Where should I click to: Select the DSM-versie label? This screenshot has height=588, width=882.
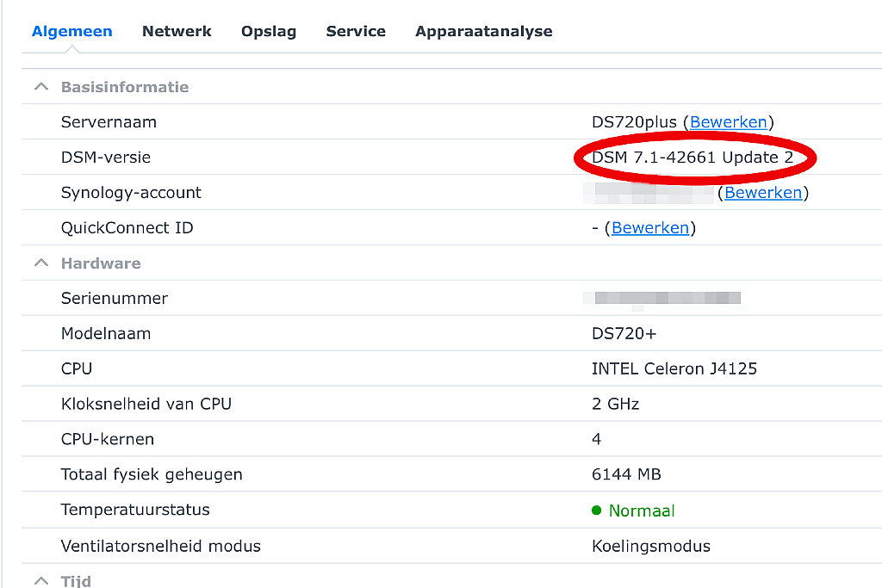(x=106, y=158)
